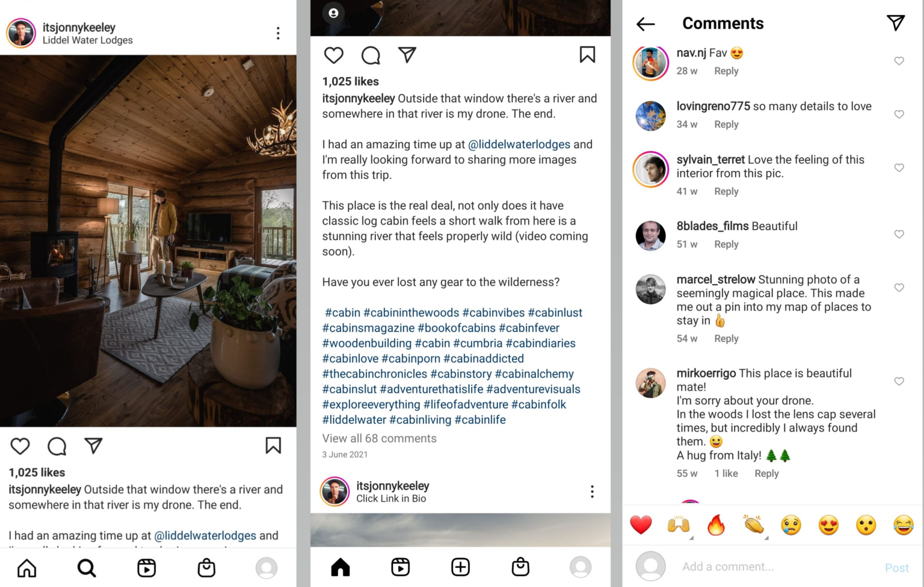
Task: Visit the @liddelwaterlodges tagged profile
Action: coord(519,144)
